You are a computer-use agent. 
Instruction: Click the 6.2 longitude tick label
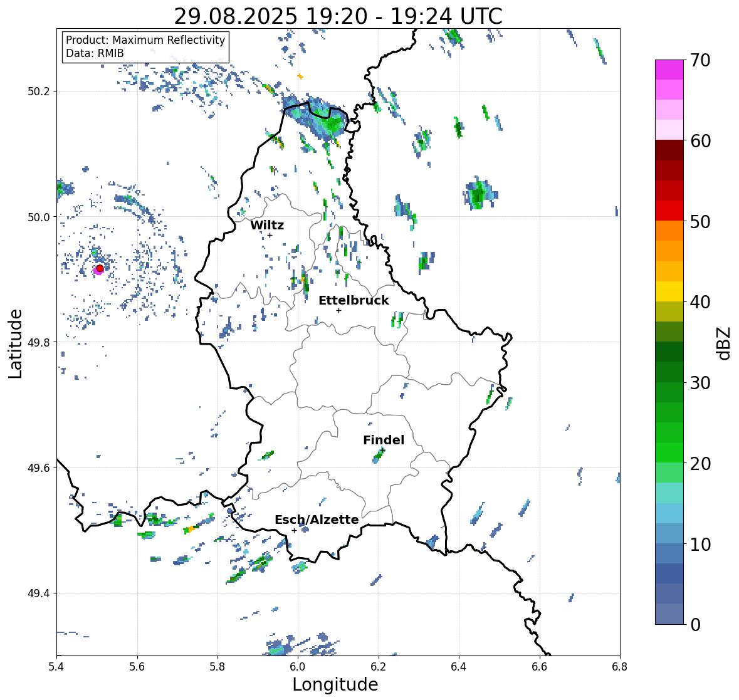click(379, 667)
